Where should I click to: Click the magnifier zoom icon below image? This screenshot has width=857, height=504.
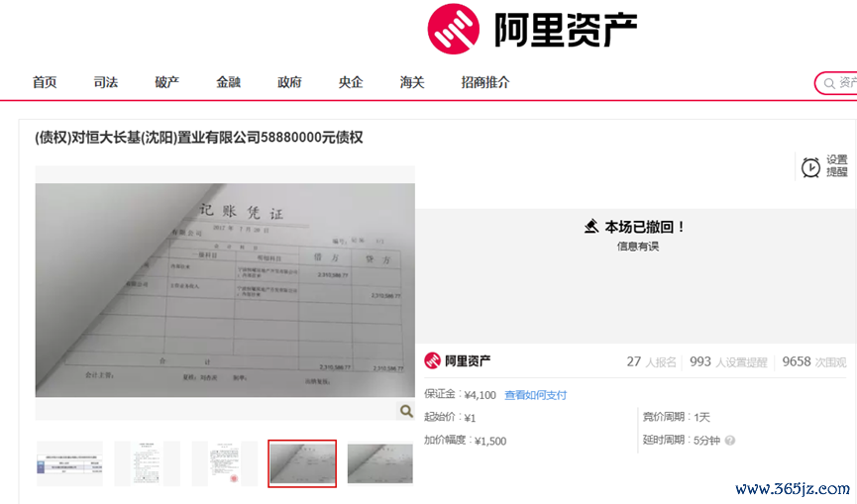[x=405, y=411]
